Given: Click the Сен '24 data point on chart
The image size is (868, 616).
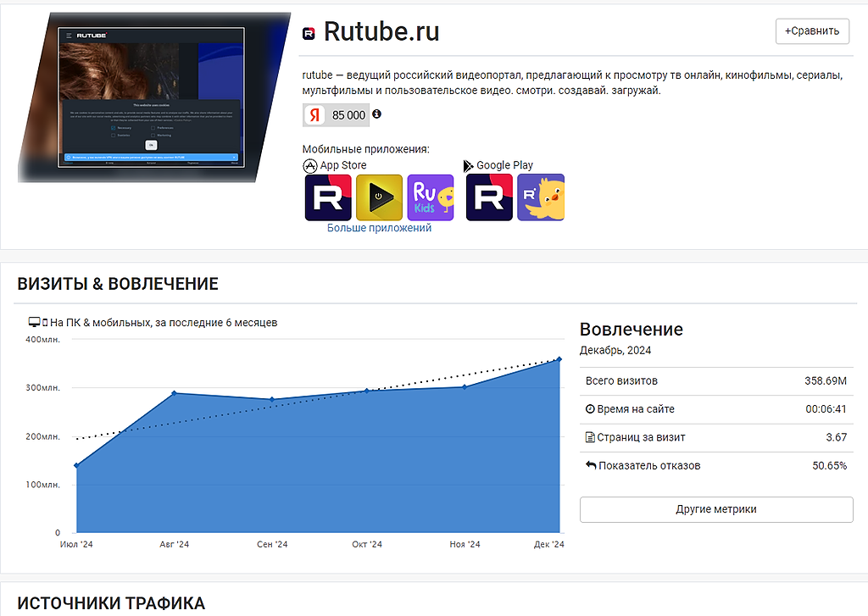Looking at the screenshot, I should coord(272,400).
